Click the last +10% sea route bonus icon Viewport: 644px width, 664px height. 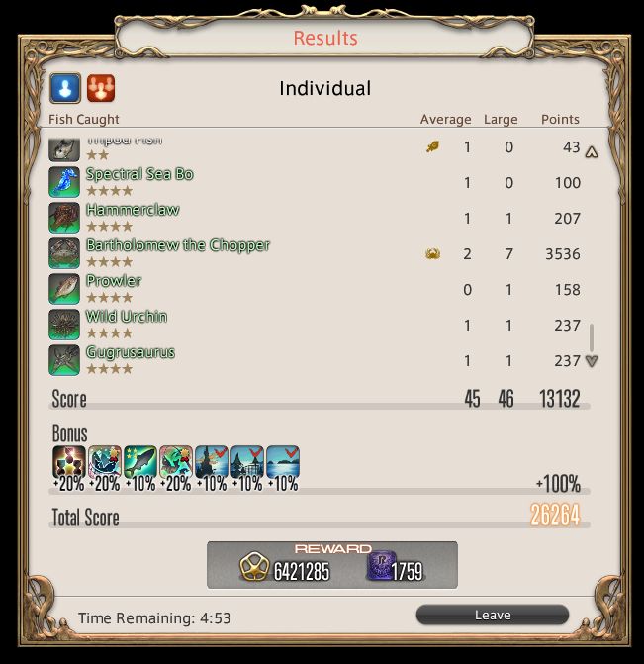[x=283, y=462]
